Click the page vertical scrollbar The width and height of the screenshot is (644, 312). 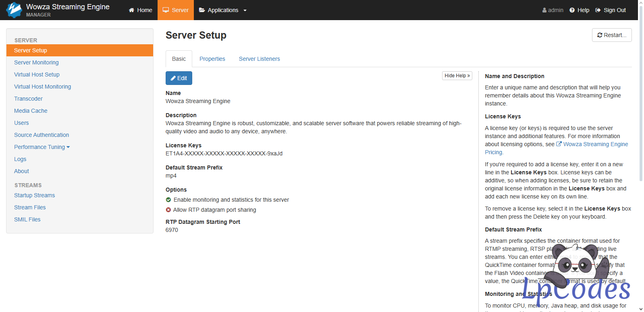click(641, 121)
